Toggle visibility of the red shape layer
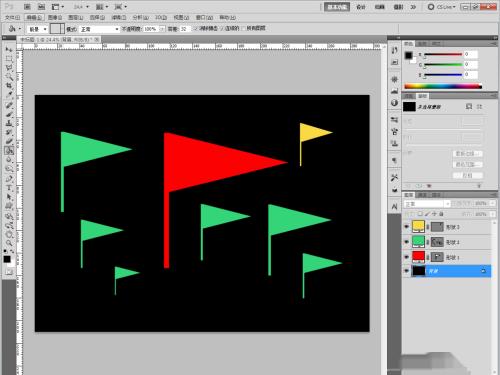Screen dimensions: 500x375 tap(406, 257)
